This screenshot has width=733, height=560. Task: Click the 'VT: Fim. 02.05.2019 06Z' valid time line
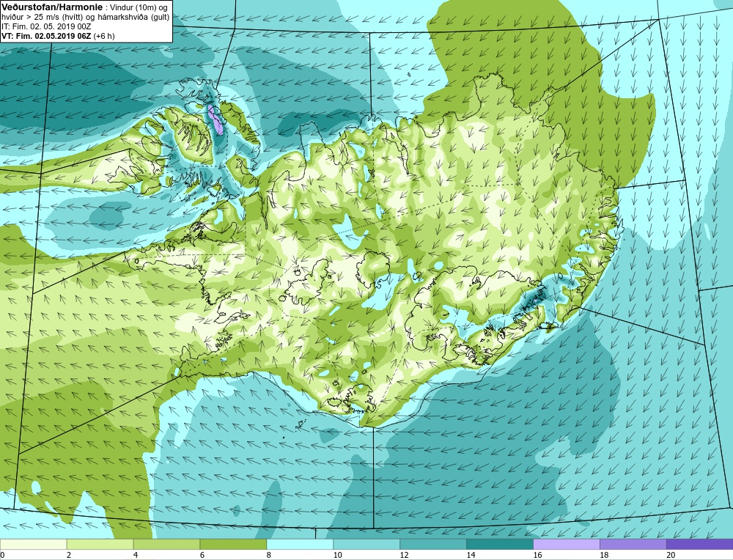tap(46, 36)
